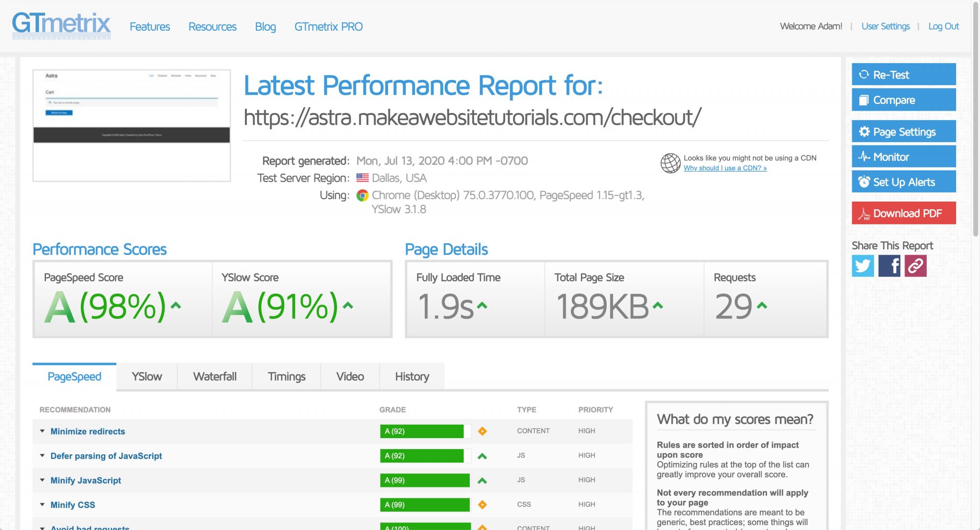Share report on Facebook
This screenshot has height=530, width=980.
[x=889, y=266]
